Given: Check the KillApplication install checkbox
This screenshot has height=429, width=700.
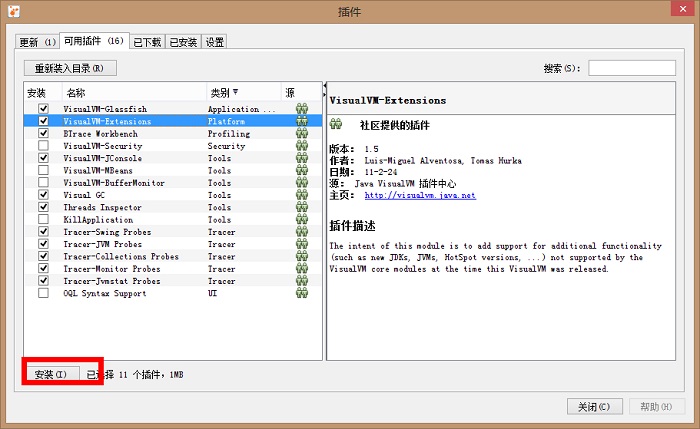Looking at the screenshot, I should click(x=43, y=219).
